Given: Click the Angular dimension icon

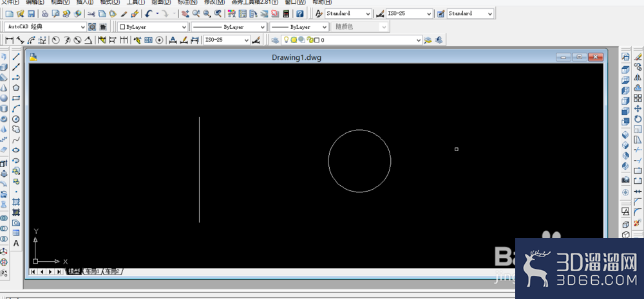Looking at the screenshot, I should coord(88,41).
